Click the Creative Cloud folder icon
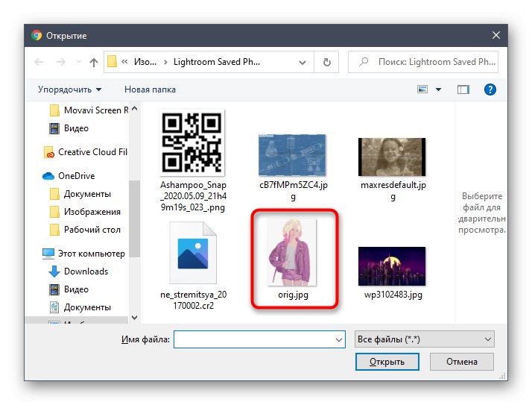Screen dimensions: 532x405 tap(49, 152)
